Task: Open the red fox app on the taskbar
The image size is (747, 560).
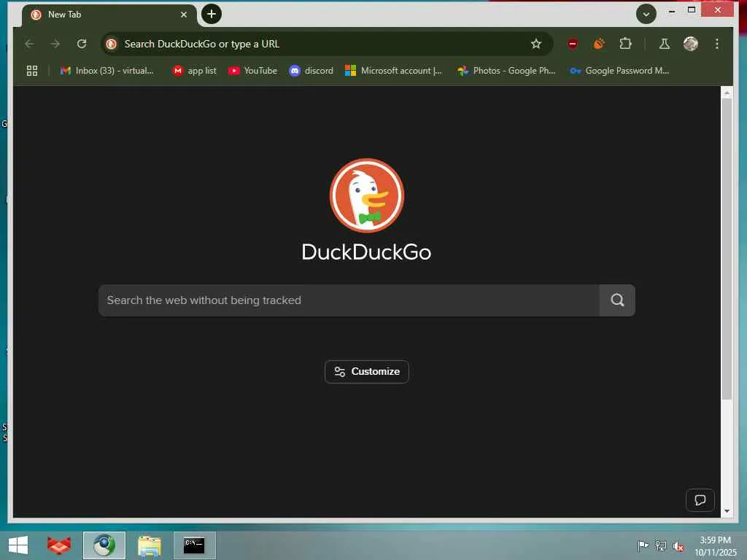Action: [59, 545]
